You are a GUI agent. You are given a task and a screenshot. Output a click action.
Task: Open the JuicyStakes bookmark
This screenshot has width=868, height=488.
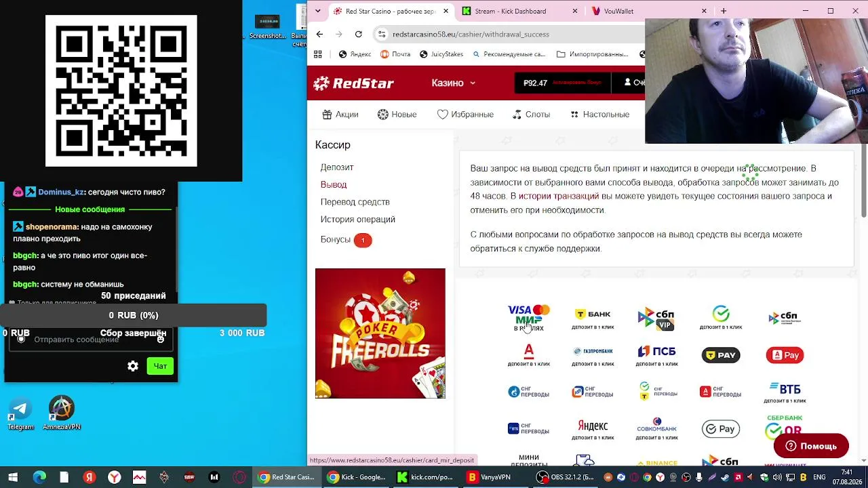[441, 54]
